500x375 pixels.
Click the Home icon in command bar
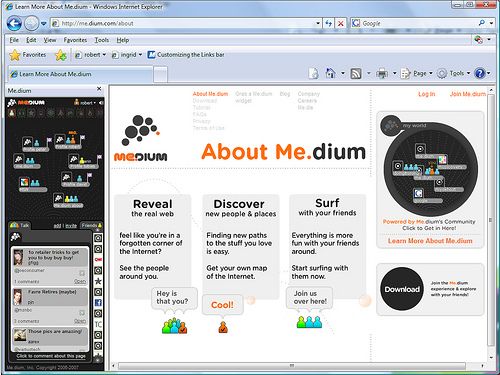[x=330, y=73]
